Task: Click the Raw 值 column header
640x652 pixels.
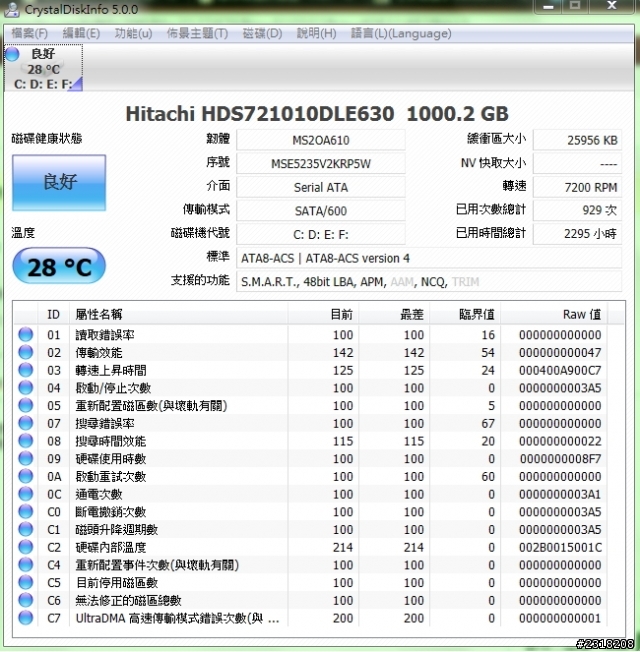Action: pos(581,314)
